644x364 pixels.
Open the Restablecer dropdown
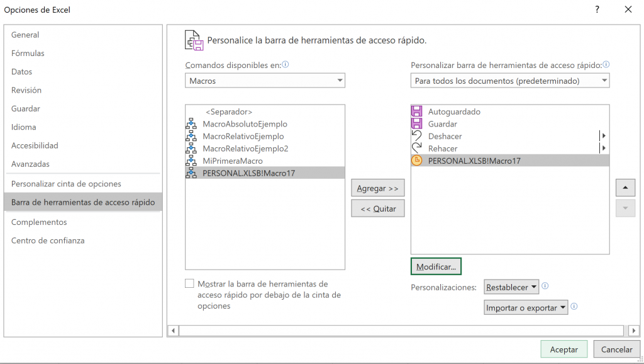(x=511, y=287)
